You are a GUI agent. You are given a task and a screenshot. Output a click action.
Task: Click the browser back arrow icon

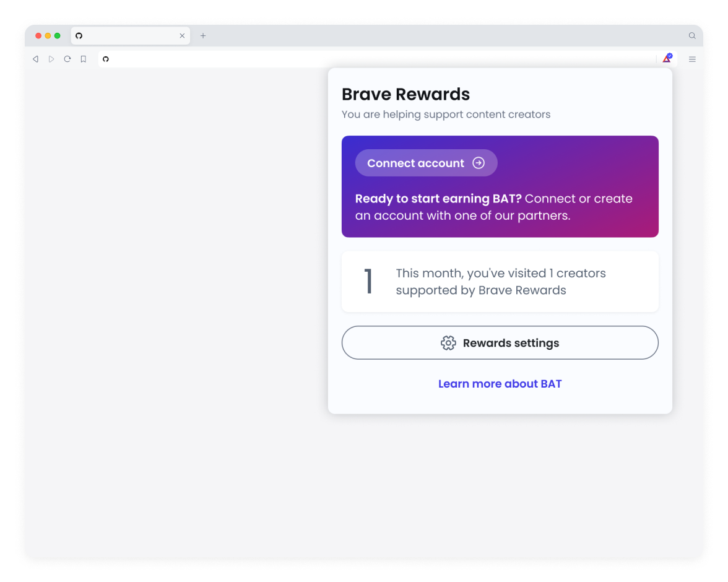pos(35,59)
